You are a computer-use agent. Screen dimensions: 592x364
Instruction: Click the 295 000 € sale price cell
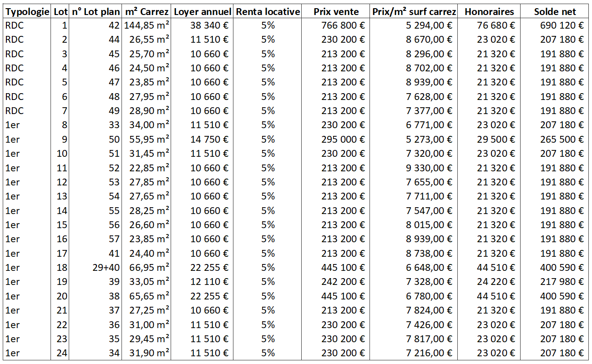point(336,139)
